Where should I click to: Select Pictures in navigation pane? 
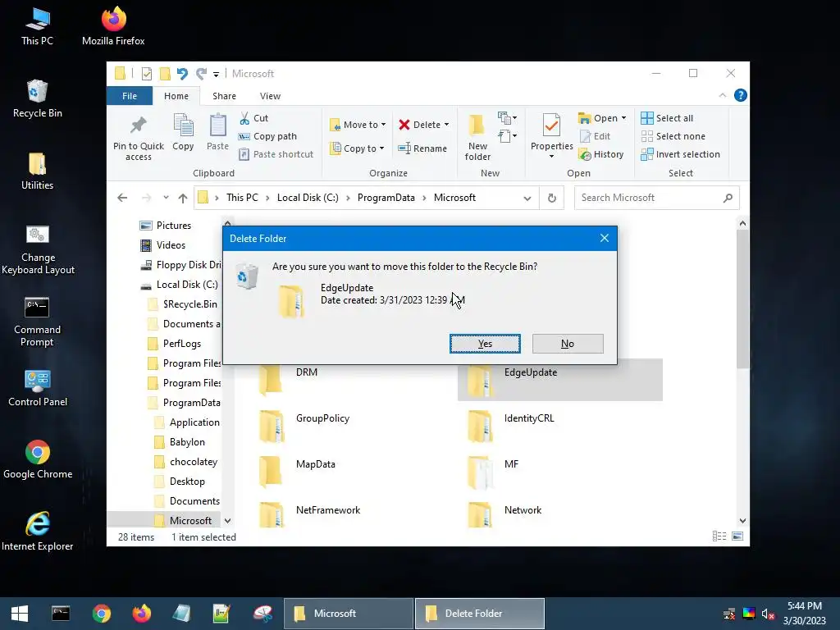pos(174,226)
